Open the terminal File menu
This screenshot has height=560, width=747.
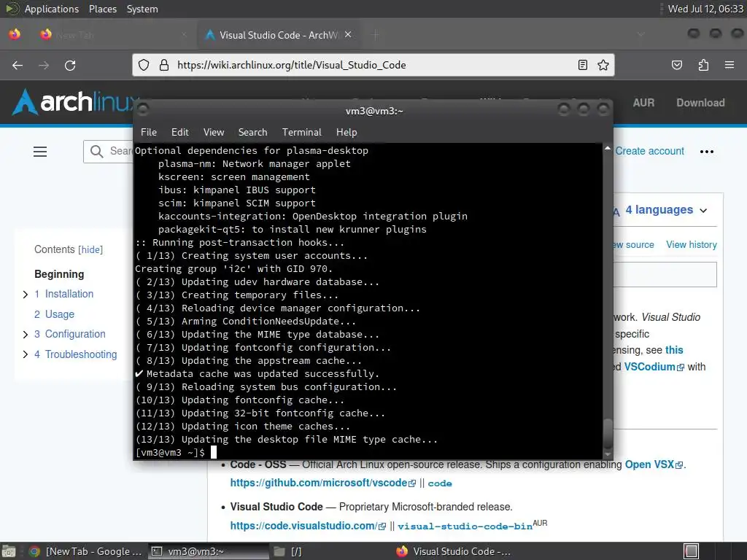[x=149, y=133]
